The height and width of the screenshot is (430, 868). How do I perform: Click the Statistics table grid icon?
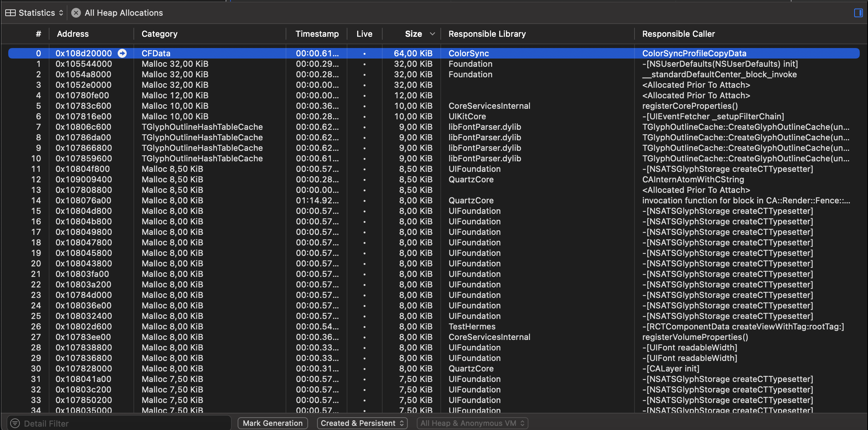tap(10, 12)
